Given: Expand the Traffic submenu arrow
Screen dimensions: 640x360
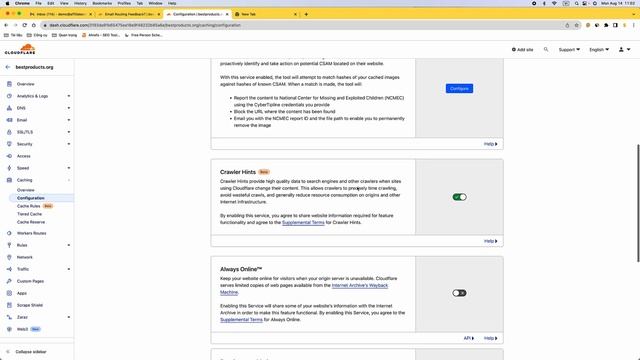Looking at the screenshot, I should (x=69, y=269).
